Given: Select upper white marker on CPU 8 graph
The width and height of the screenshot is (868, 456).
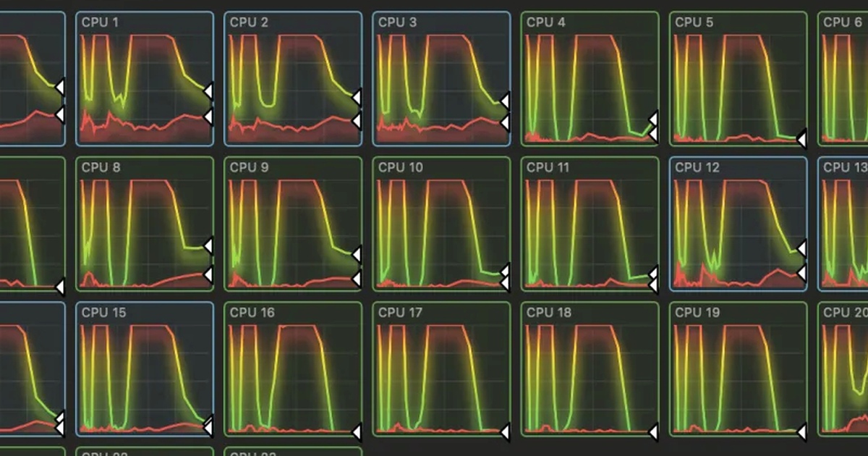Looking at the screenshot, I should [208, 246].
